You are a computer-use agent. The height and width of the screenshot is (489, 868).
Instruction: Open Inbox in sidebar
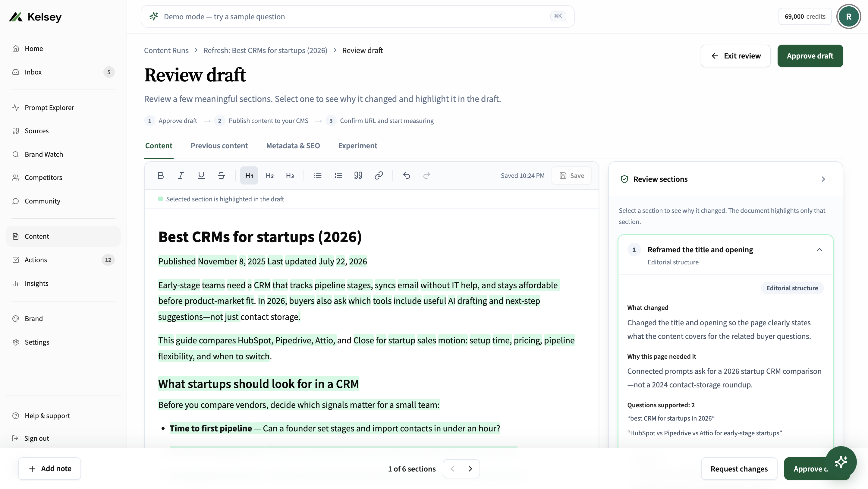(x=63, y=72)
